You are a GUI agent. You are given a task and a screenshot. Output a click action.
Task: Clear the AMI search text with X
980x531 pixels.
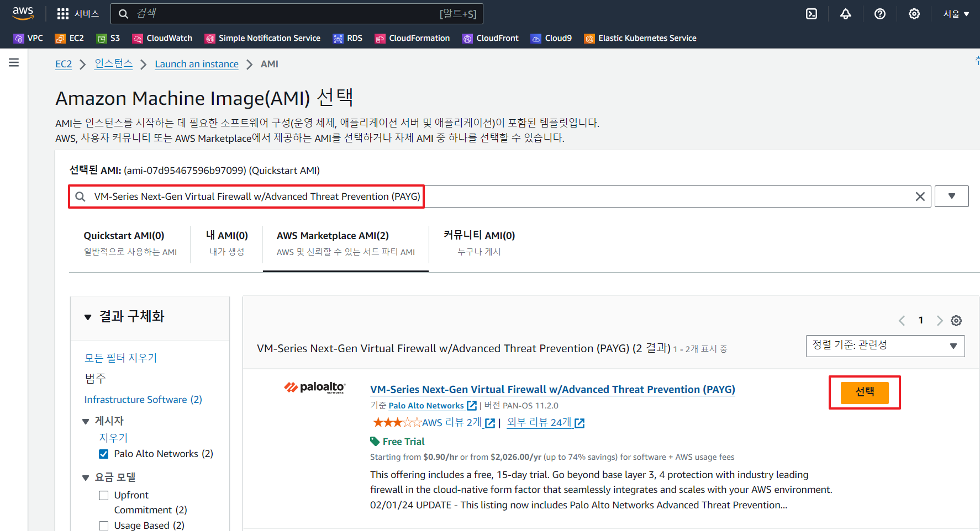click(x=920, y=197)
